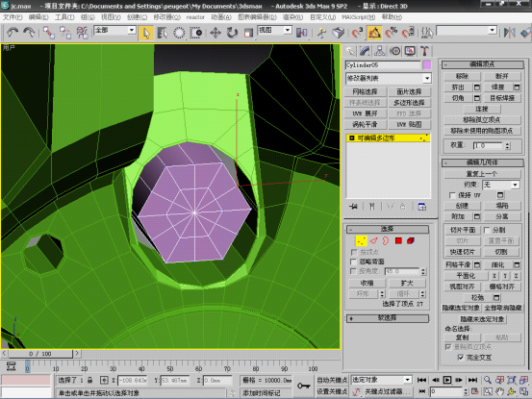Select the Rotate tool in toolbar
532x399 pixels.
(x=232, y=33)
